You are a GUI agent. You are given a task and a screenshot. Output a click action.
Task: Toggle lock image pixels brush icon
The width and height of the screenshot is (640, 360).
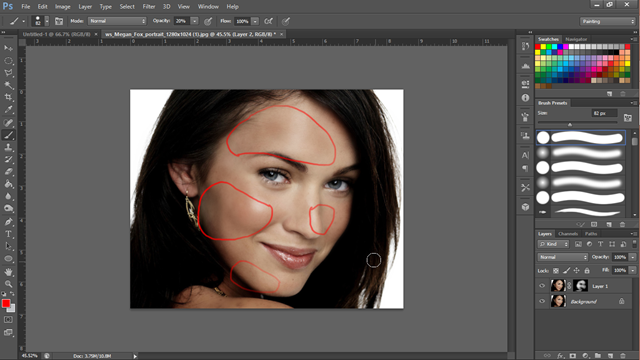click(566, 271)
